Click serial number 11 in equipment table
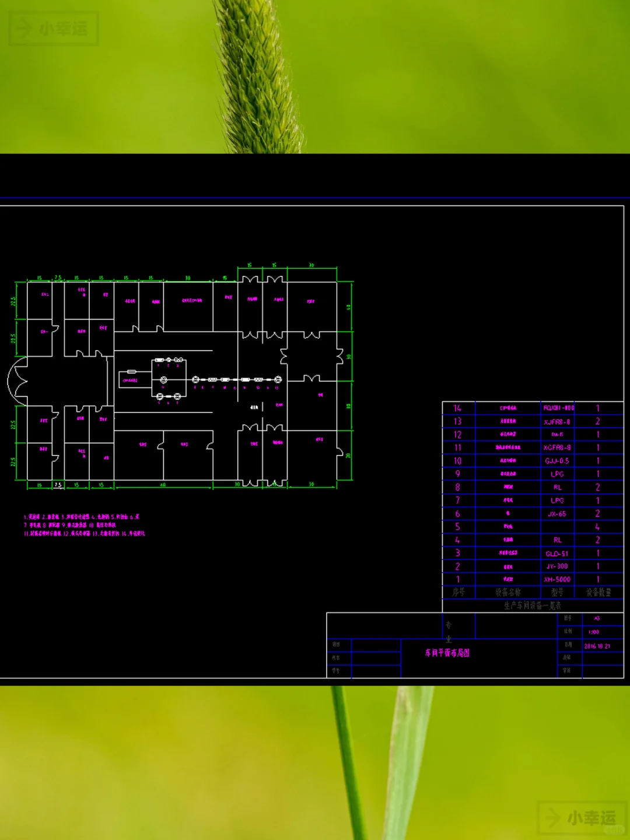The width and height of the screenshot is (630, 840). [457, 447]
